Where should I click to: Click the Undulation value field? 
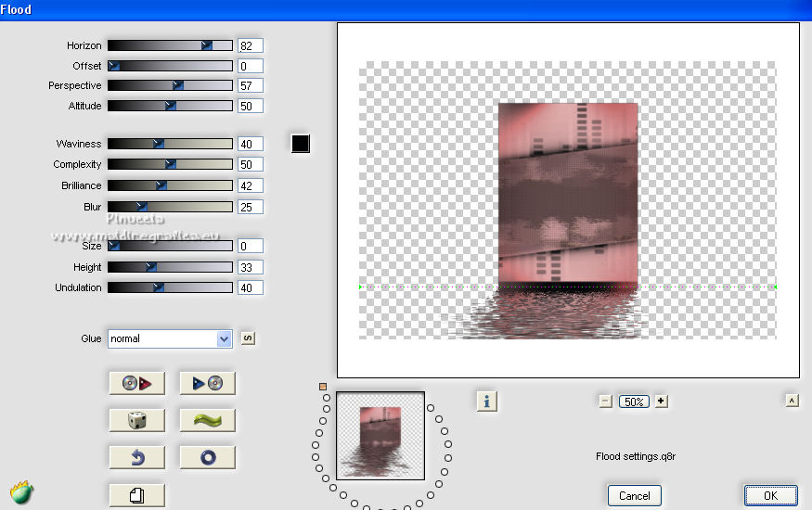[x=251, y=287]
